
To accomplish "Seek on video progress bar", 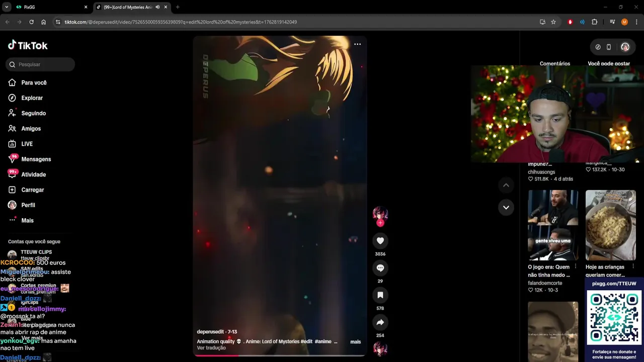I will [280, 355].
